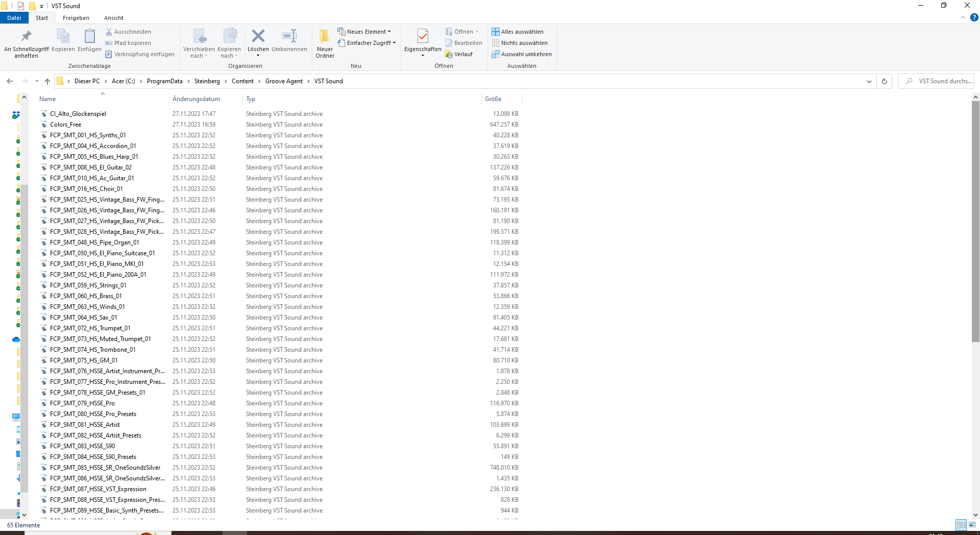Image resolution: width=980 pixels, height=535 pixels.
Task: Open Customize Quick Access Toolbar dropdown
Action: tap(41, 6)
